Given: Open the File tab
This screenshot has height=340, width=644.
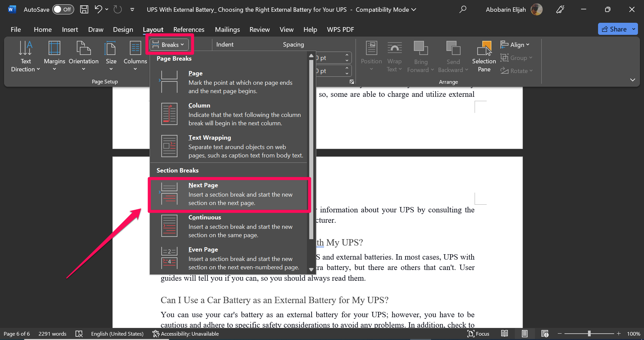Looking at the screenshot, I should pos(16,29).
